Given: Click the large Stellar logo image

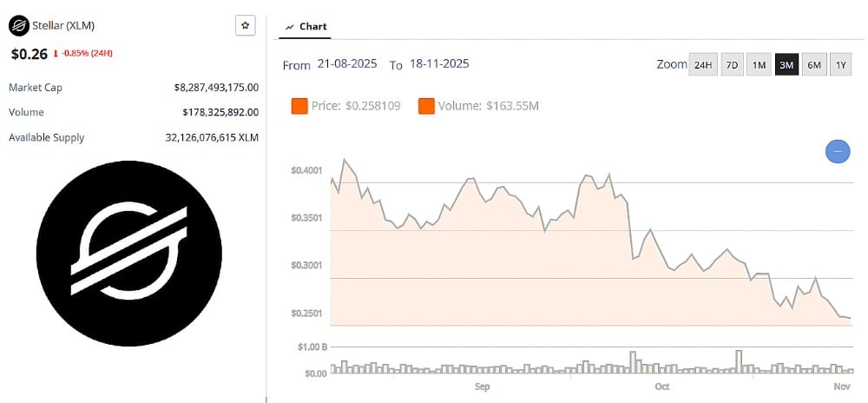Looking at the screenshot, I should tap(129, 254).
